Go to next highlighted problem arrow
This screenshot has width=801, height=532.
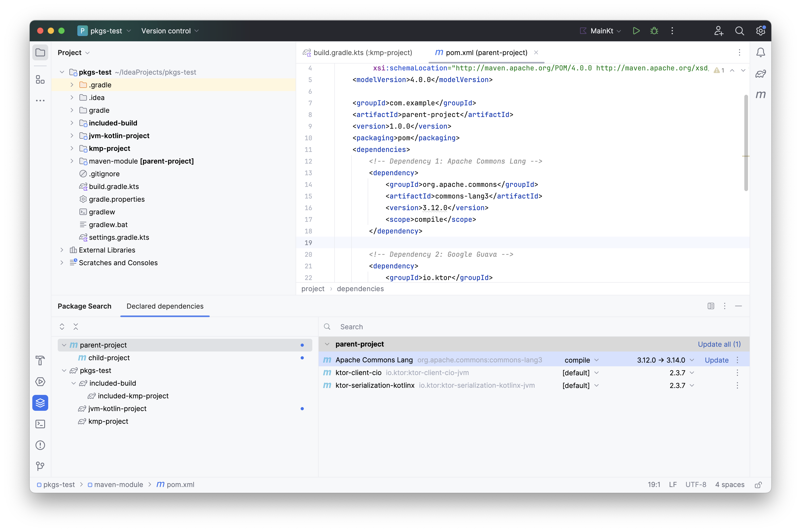click(x=743, y=70)
